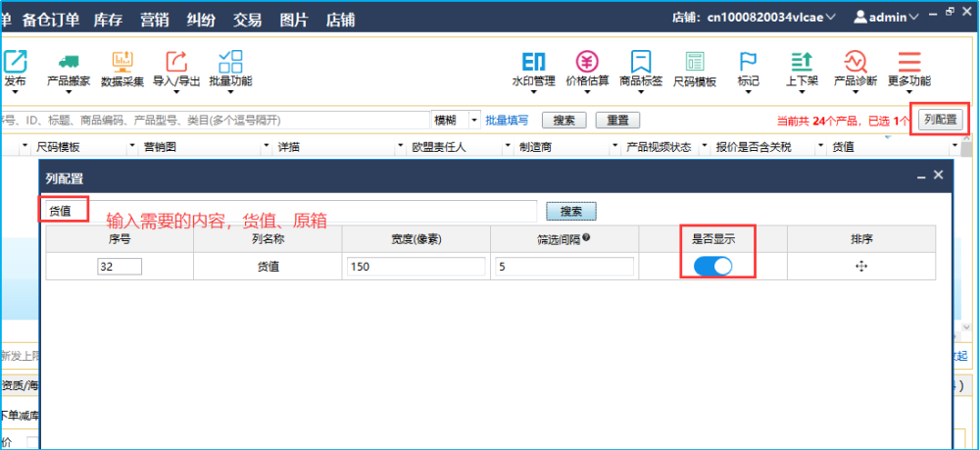
Task: Click the product search keyword field
Action: 215,120
